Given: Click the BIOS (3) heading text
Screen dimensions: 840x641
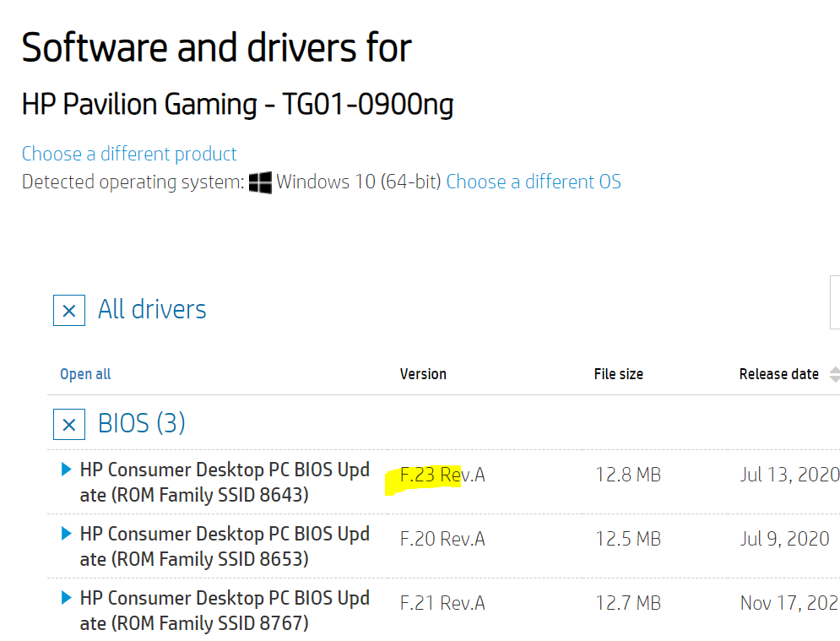Looking at the screenshot, I should click(142, 423).
